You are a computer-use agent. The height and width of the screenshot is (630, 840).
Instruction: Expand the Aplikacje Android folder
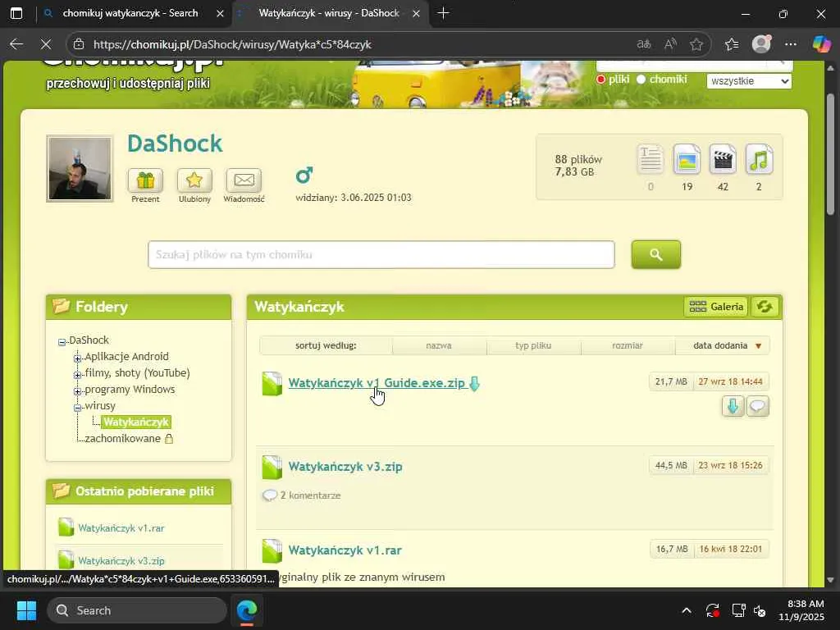point(78,358)
